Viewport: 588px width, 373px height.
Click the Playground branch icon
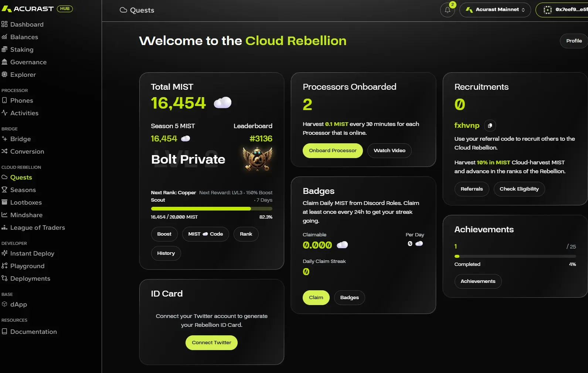point(4,266)
